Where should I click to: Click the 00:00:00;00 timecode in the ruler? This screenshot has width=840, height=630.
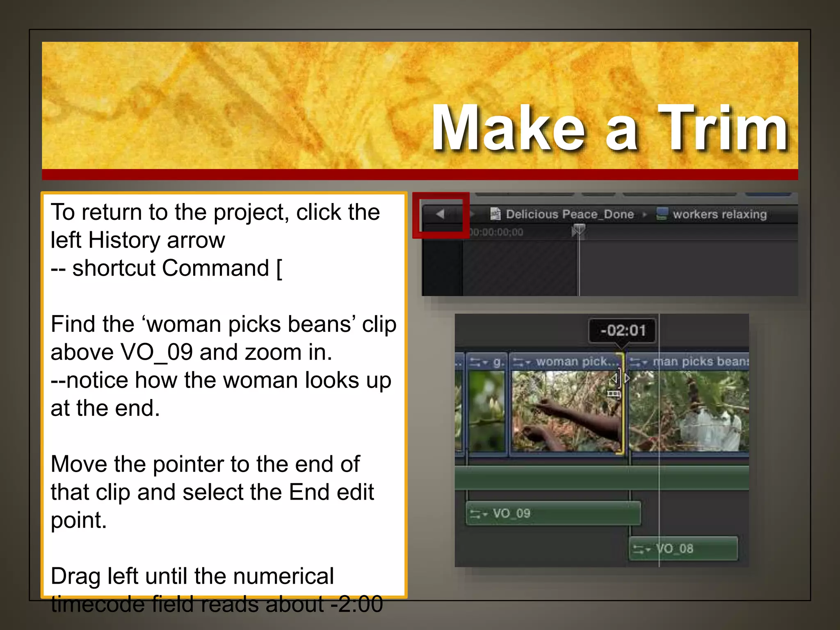tap(496, 233)
